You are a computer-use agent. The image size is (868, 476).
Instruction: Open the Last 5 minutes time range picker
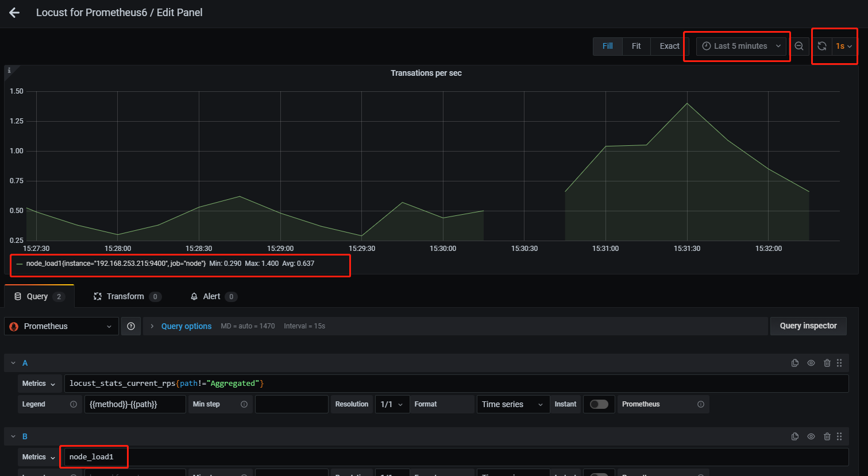(x=739, y=46)
